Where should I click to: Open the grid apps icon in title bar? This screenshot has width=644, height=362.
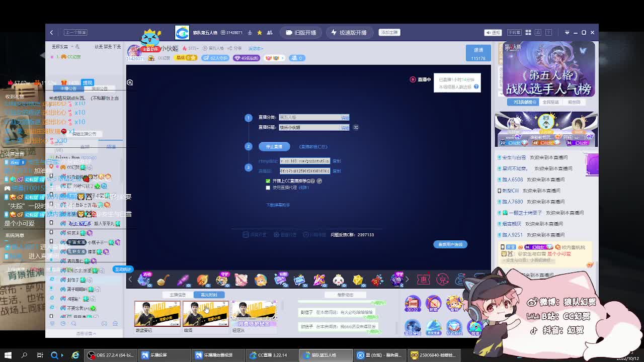[x=528, y=33]
